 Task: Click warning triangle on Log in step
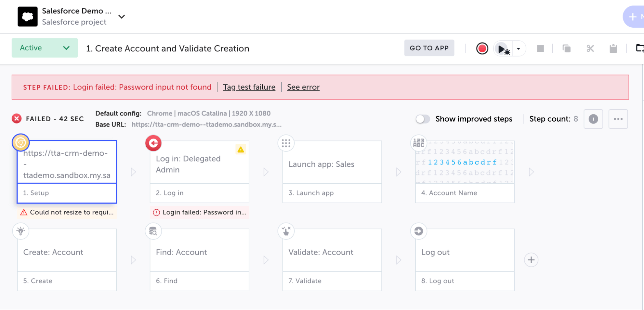240,150
